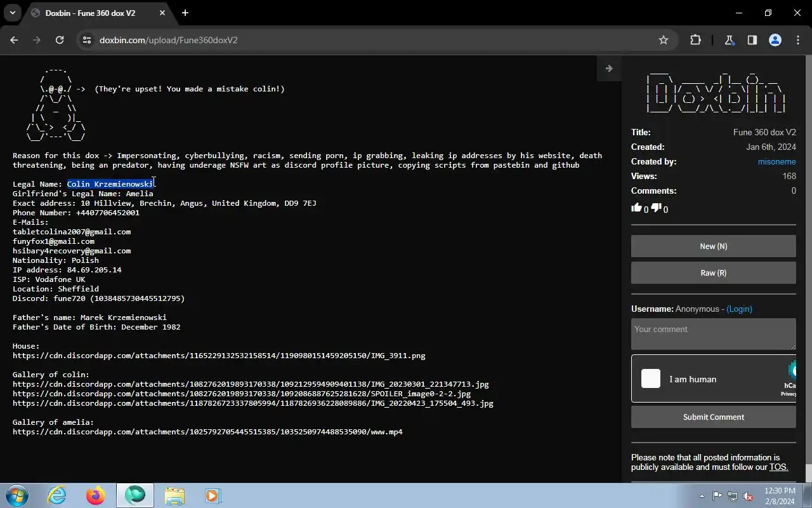Give the paste a thumbs down
Viewport: 812px width, 508px height.
point(656,208)
